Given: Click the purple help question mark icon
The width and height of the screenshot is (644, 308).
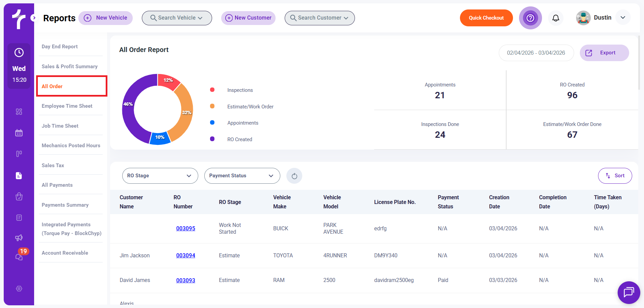Looking at the screenshot, I should (530, 18).
